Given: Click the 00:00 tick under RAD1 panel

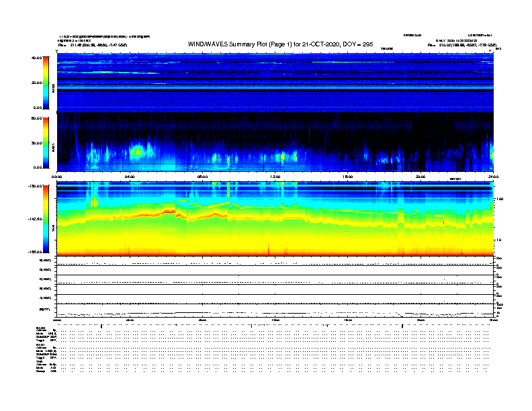Looking at the screenshot, I should point(56,177).
